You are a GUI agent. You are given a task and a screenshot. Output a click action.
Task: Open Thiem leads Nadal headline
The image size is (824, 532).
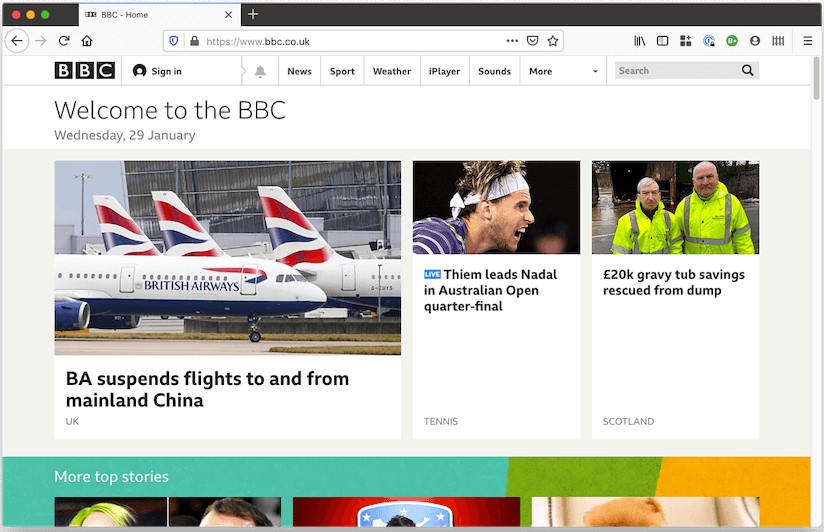[x=490, y=290]
